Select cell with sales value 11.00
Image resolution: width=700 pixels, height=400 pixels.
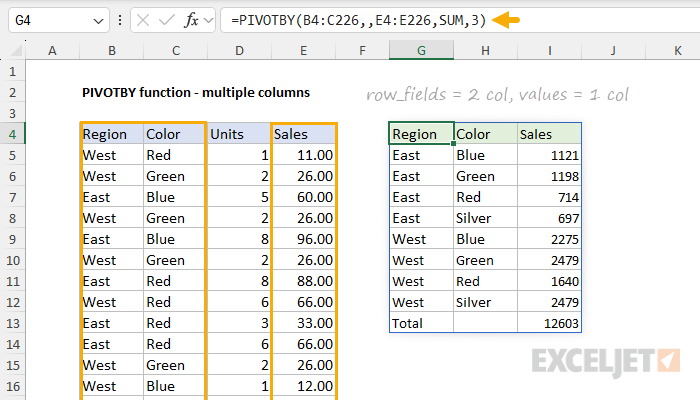tap(304, 155)
